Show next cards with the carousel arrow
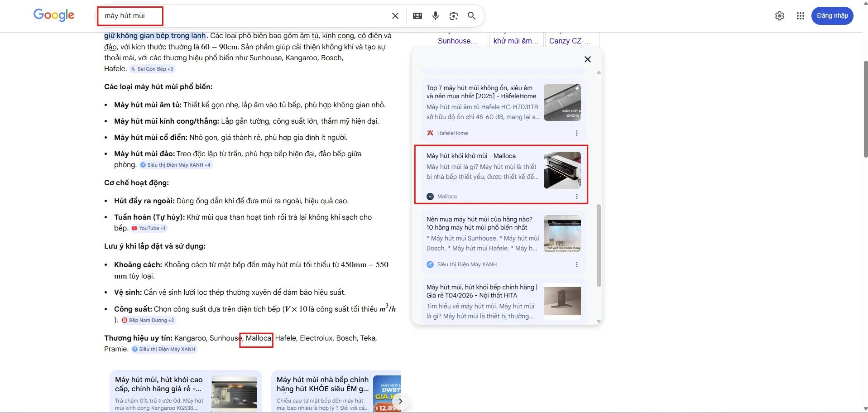 [x=400, y=401]
